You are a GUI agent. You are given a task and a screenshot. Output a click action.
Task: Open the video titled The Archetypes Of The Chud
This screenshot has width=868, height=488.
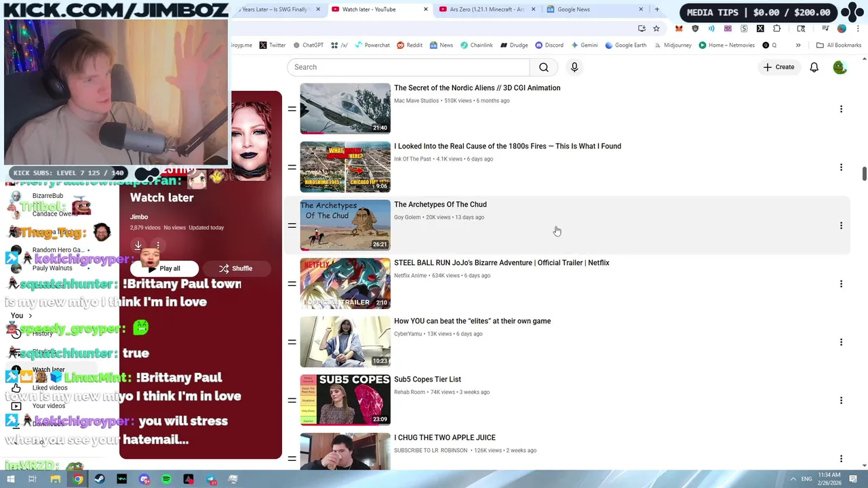coord(440,205)
